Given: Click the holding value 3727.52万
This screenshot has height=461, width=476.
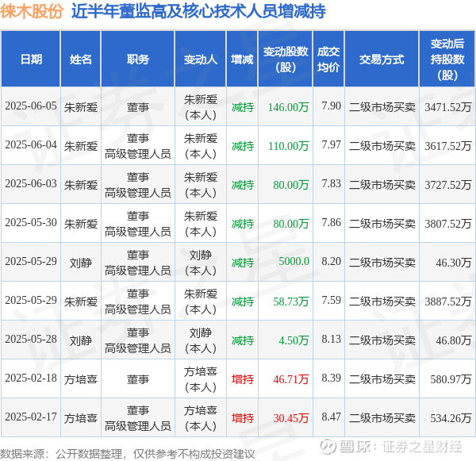Looking at the screenshot, I should point(448,185).
